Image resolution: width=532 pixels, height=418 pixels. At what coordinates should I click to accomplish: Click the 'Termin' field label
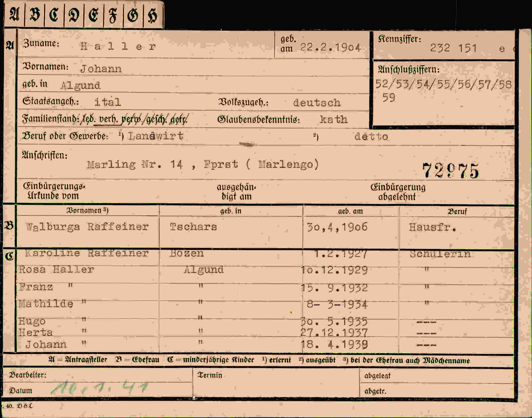(x=210, y=375)
